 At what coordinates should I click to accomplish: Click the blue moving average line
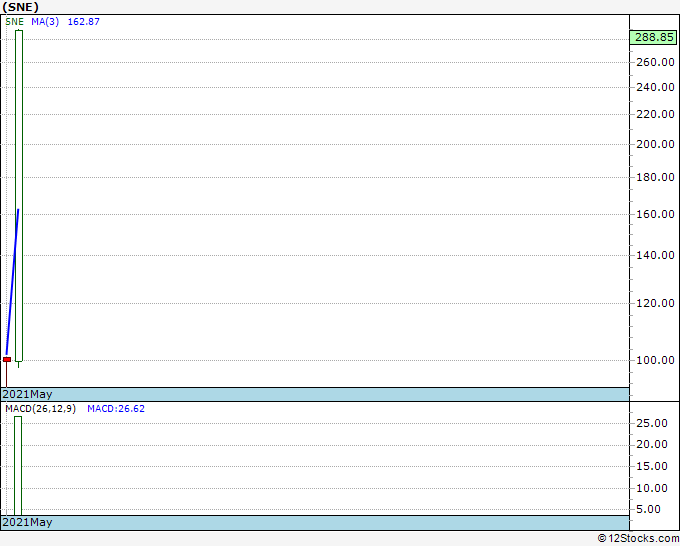tap(12, 282)
